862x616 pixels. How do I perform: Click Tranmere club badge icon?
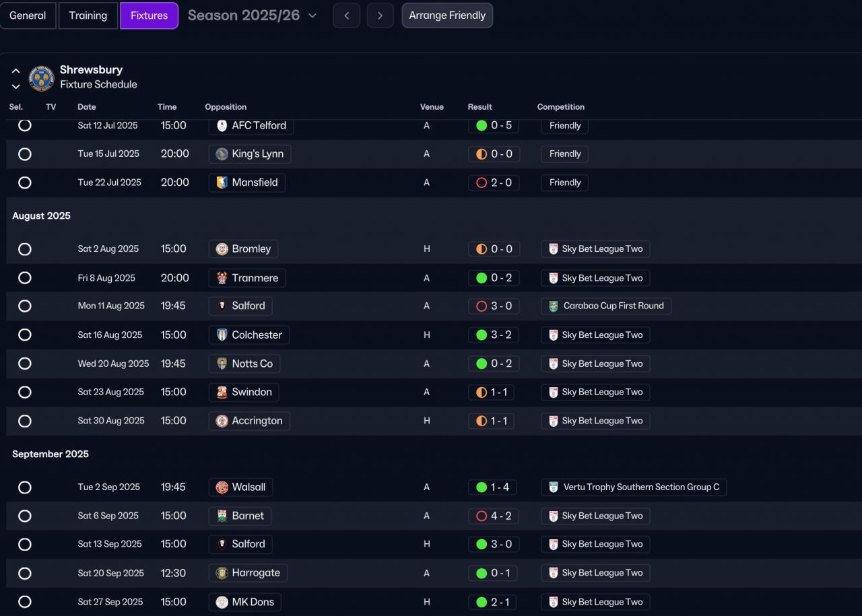click(x=222, y=278)
